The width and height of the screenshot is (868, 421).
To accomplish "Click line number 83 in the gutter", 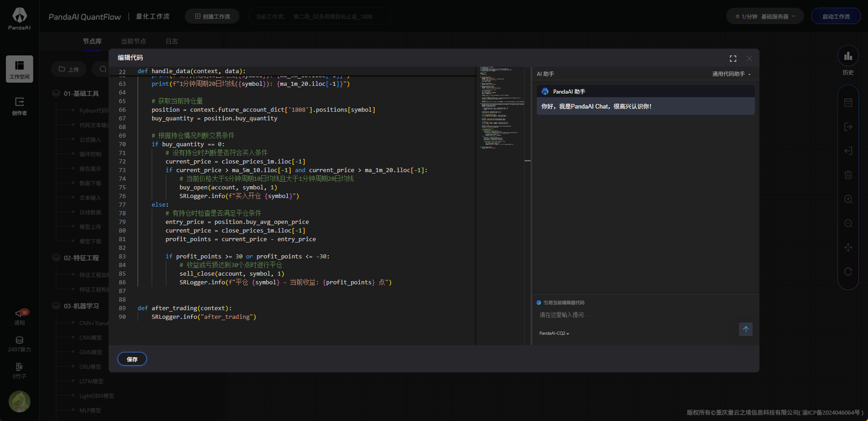I will point(122,257).
